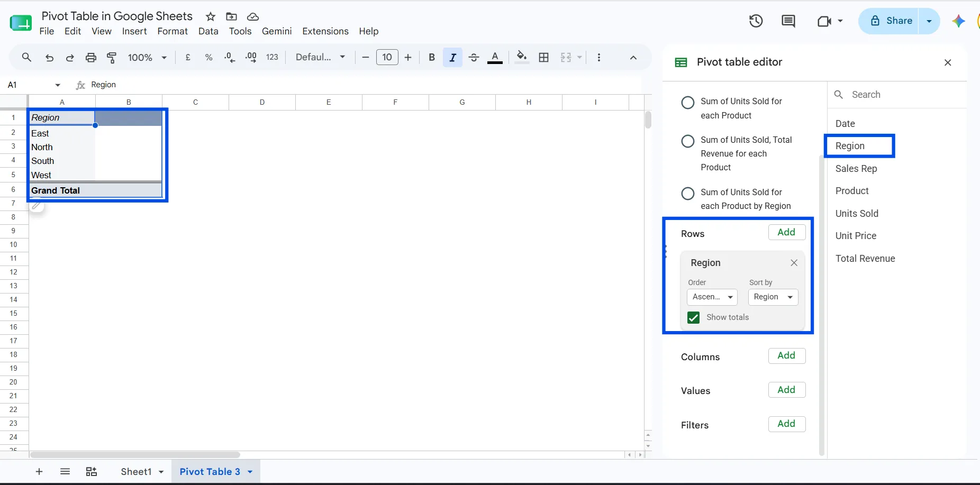Open the Name box dropdown arrow
The image size is (980, 485).
(x=58, y=85)
